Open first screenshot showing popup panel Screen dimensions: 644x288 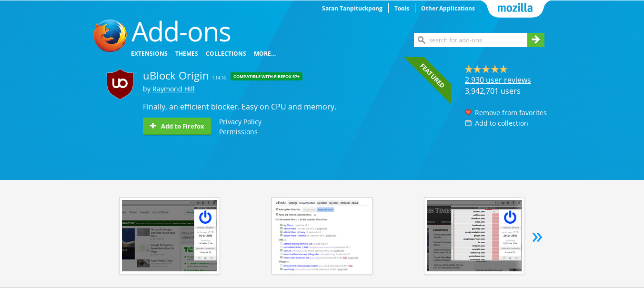tap(170, 236)
